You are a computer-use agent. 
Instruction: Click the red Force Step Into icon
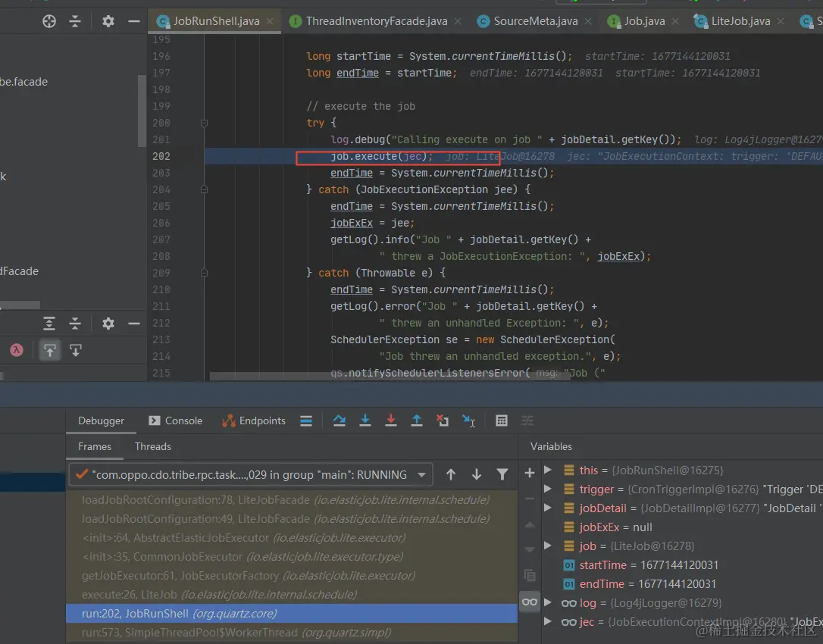coord(391,420)
